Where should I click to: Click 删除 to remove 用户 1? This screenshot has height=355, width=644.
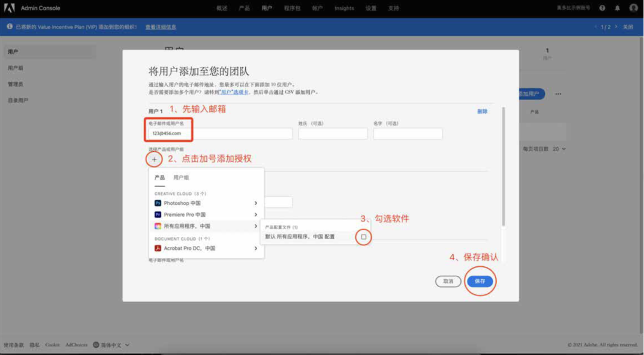click(483, 111)
